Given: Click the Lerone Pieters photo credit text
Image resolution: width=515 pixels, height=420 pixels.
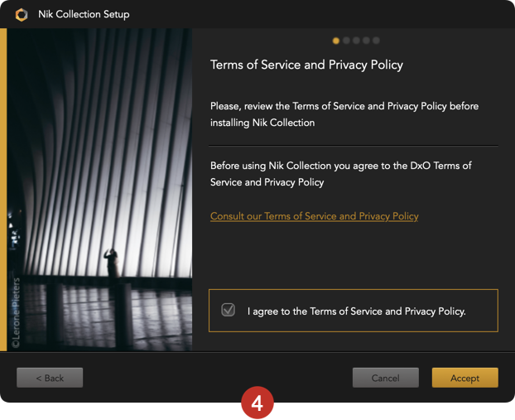Looking at the screenshot, I should click(16, 312).
